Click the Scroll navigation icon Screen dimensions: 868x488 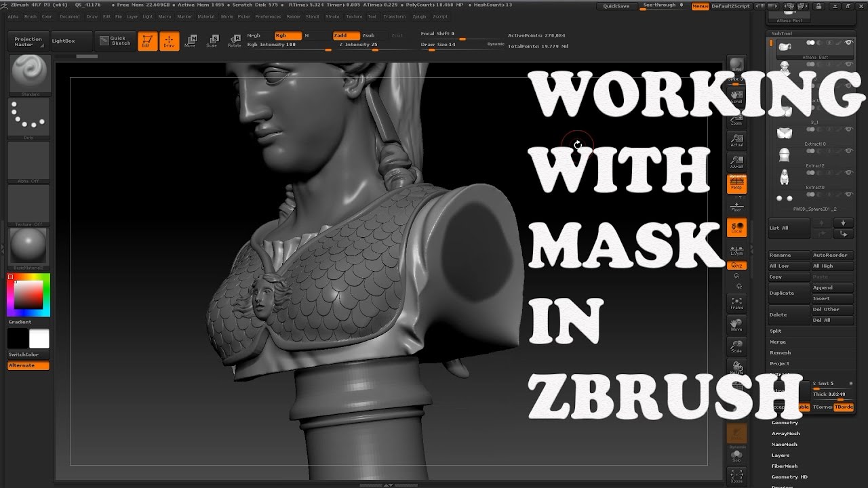pyautogui.click(x=736, y=96)
